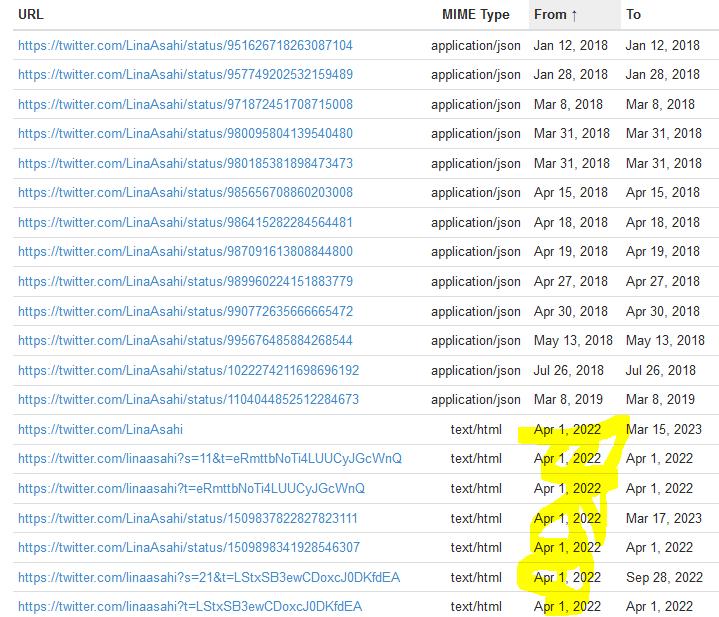Select From date Mar 8, 2018

tap(568, 105)
